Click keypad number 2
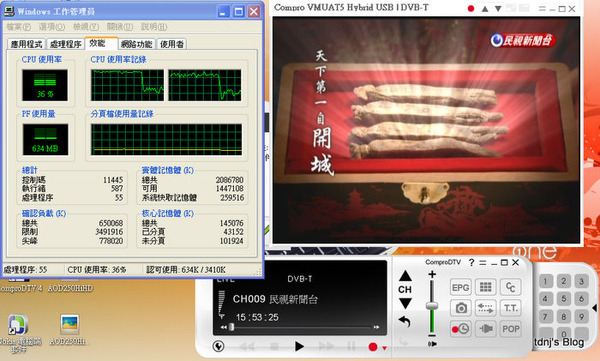The image size is (600, 361). tap(563, 281)
